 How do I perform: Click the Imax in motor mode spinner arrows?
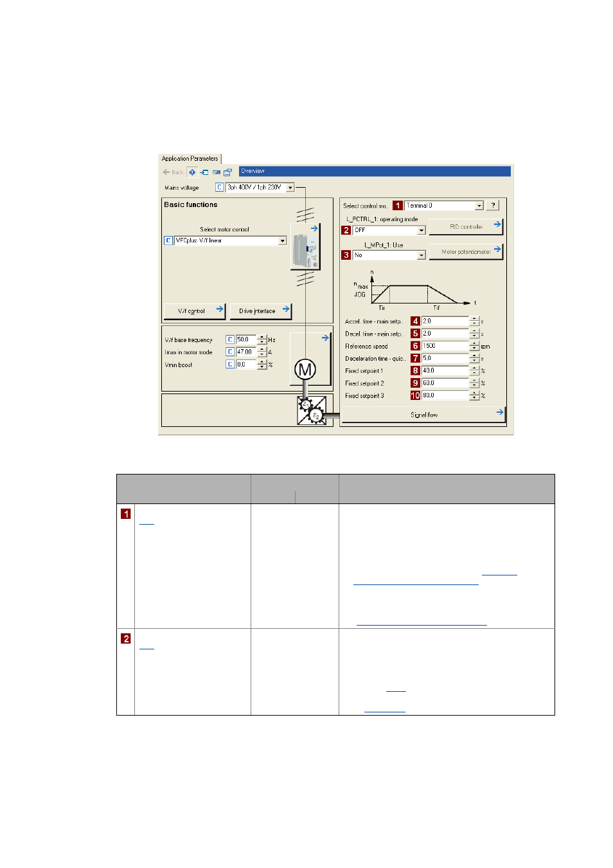click(x=262, y=352)
